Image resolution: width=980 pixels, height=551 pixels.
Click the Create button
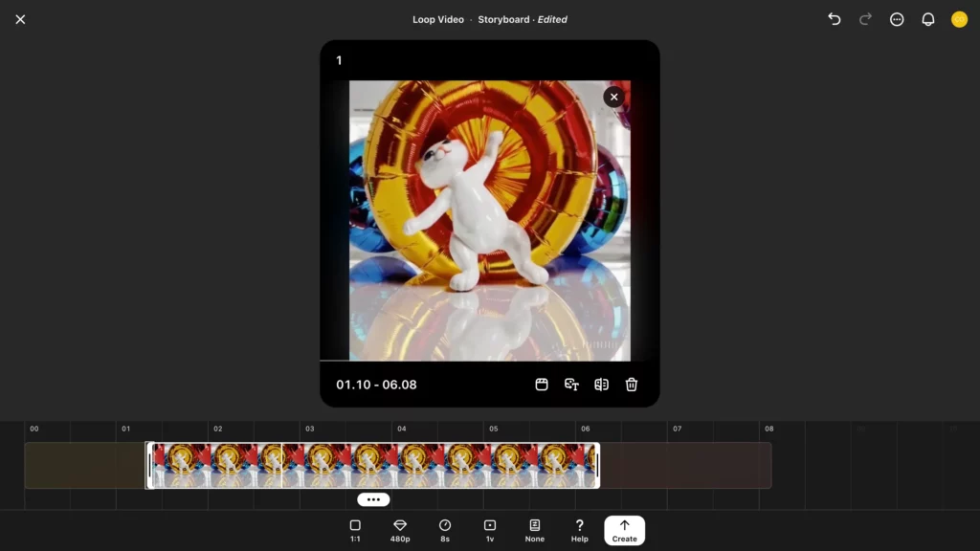[624, 530]
